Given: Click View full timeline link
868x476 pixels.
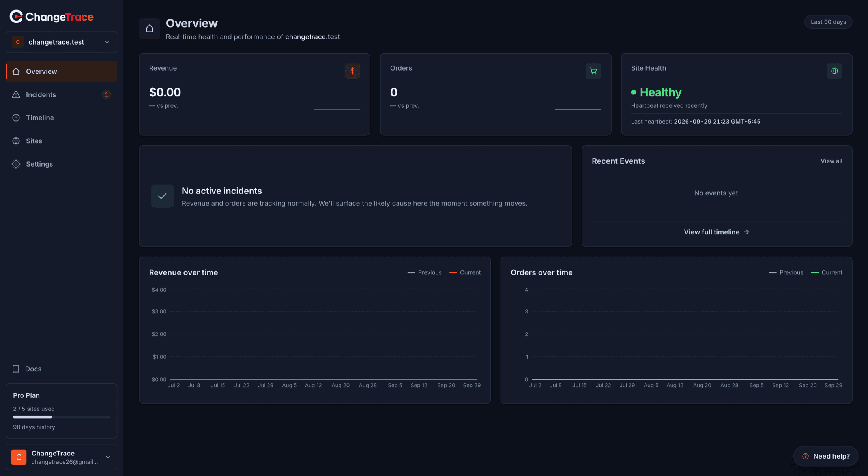Looking at the screenshot, I should [x=716, y=232].
